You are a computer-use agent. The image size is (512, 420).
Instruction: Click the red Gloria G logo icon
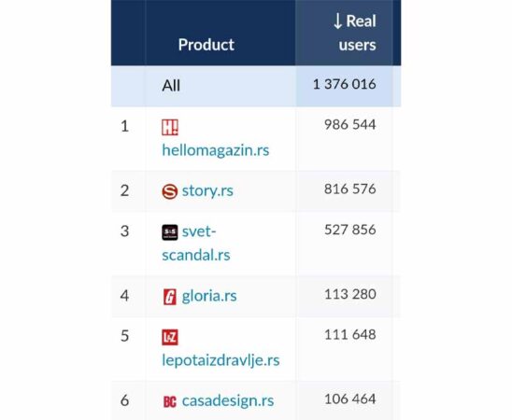point(170,297)
